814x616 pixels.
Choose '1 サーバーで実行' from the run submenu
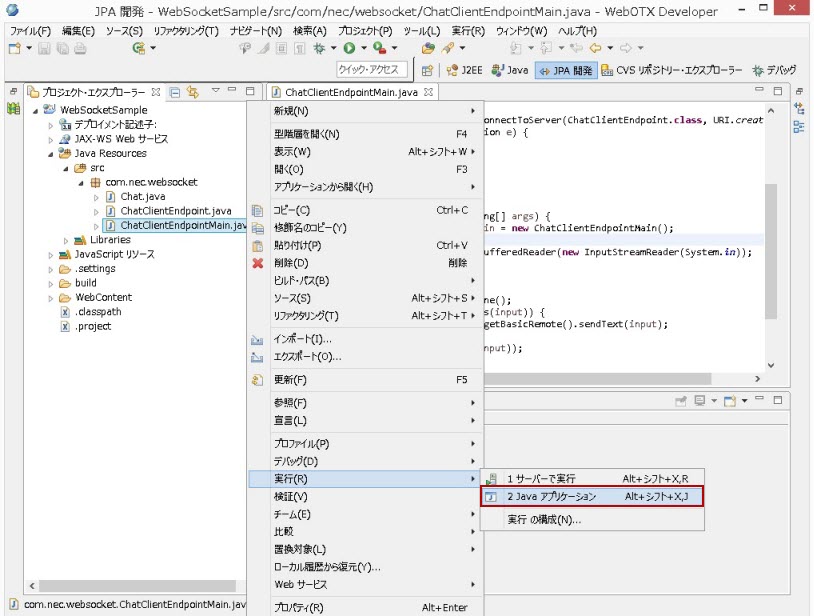[541, 478]
